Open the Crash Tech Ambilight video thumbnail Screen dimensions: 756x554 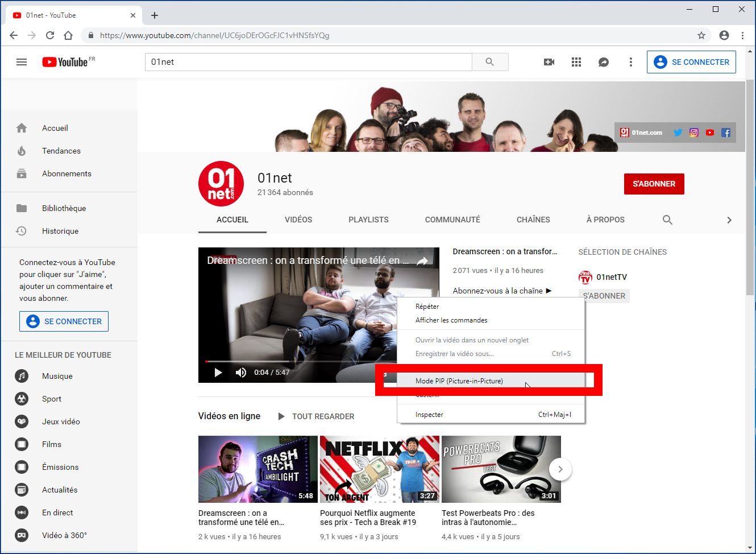[258, 469]
